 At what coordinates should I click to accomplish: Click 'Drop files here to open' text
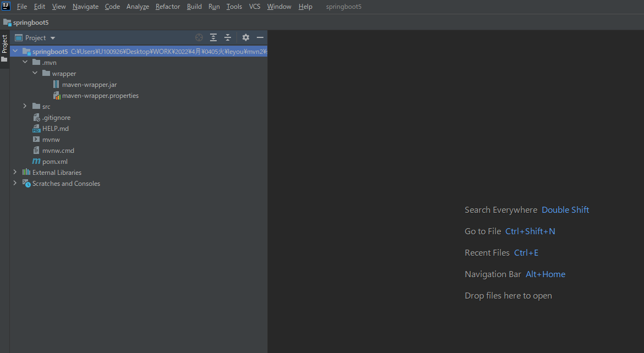click(x=509, y=296)
